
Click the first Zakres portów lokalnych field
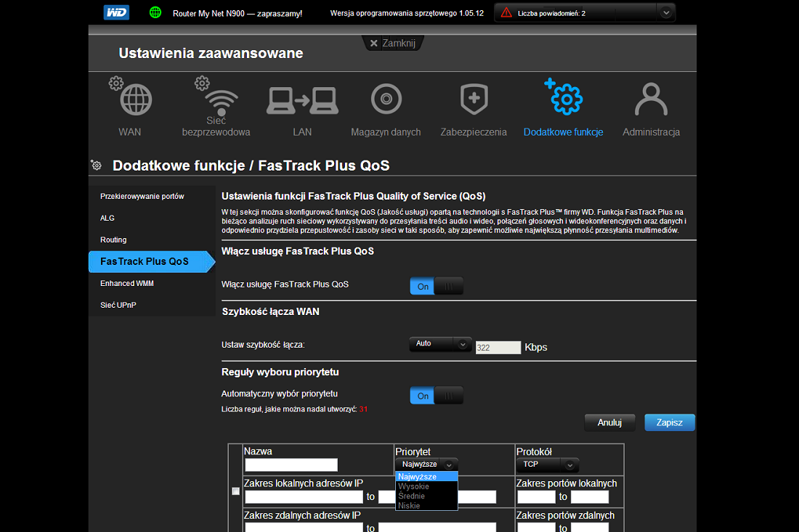pos(536,497)
